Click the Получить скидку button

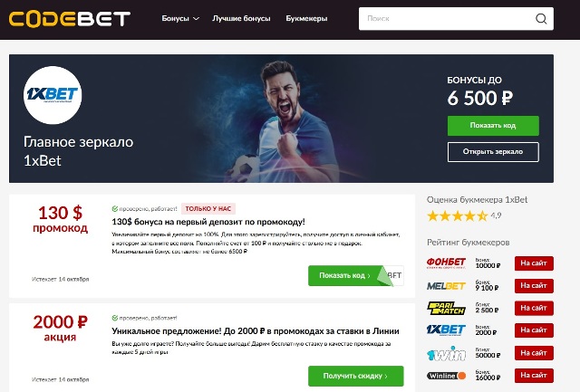(x=355, y=376)
